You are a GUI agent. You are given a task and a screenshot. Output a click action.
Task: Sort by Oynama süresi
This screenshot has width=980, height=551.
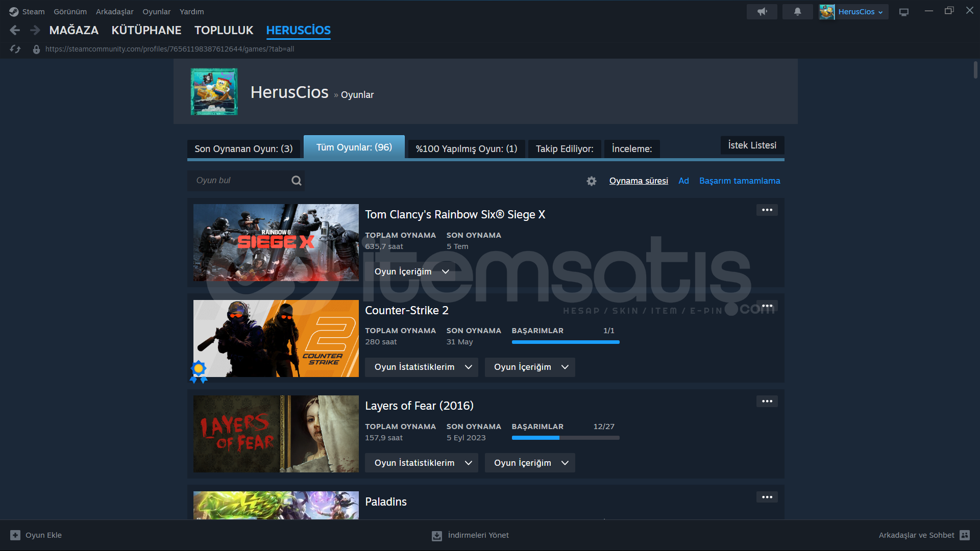tap(639, 181)
